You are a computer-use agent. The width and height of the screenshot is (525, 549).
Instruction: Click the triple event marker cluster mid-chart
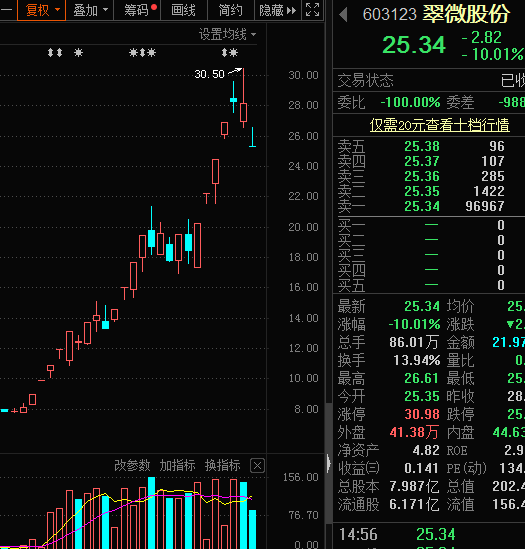[x=142, y=53]
